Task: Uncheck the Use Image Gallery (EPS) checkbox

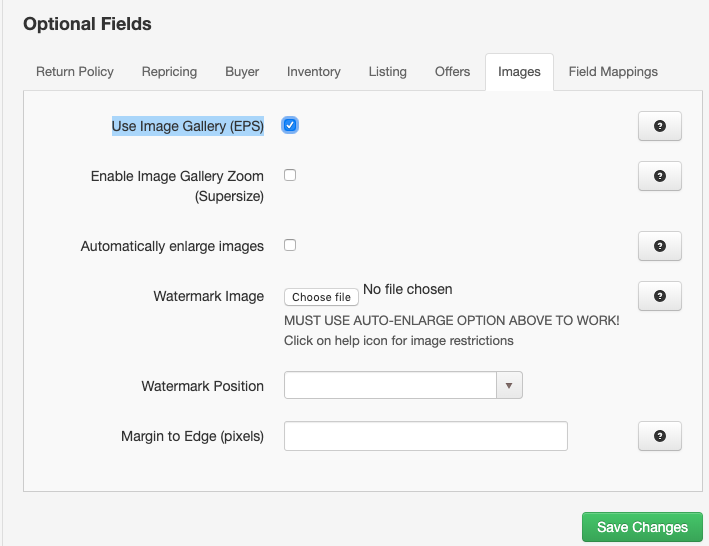Action: point(290,125)
